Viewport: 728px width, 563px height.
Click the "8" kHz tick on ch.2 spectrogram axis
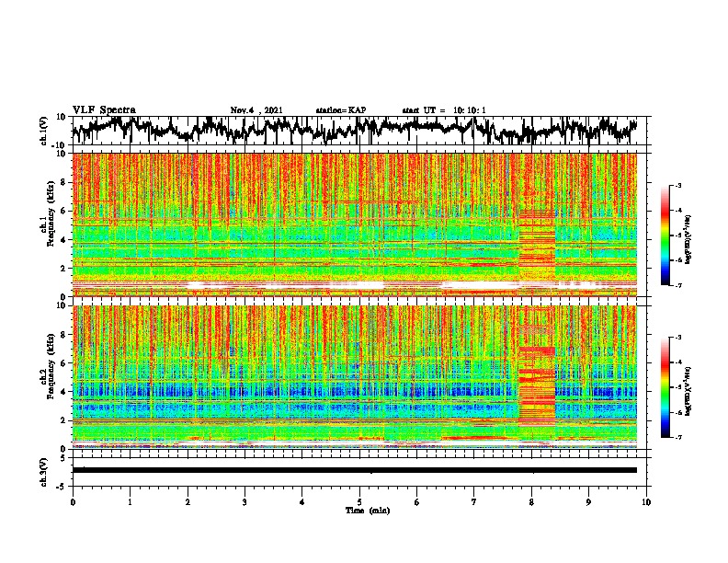pos(63,334)
